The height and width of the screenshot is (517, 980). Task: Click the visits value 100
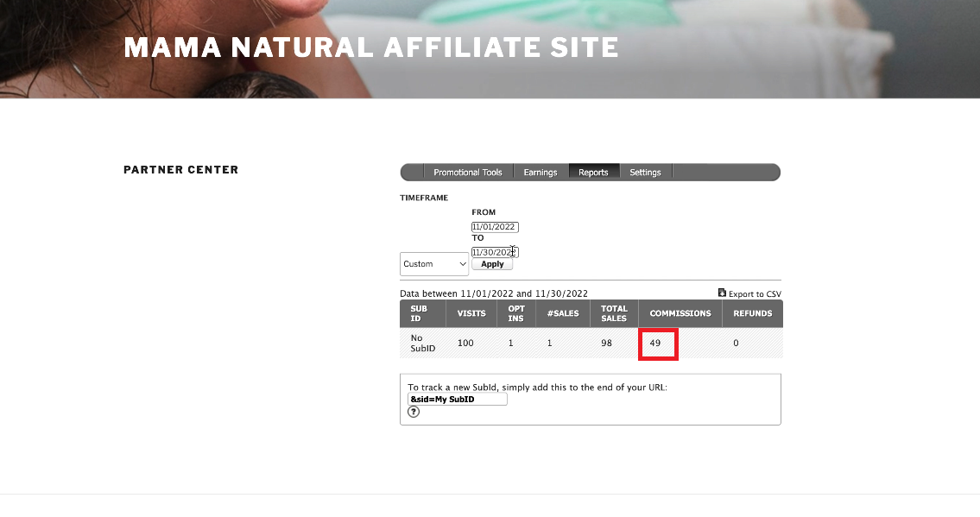pos(465,344)
